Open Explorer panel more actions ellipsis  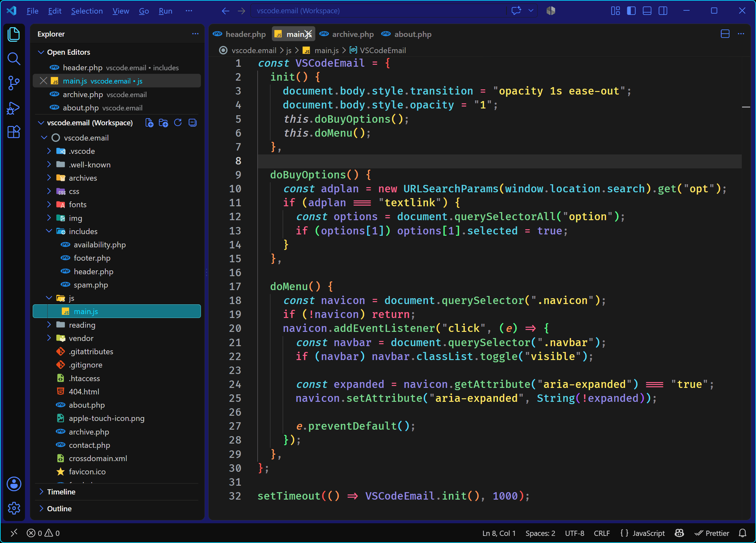[195, 34]
